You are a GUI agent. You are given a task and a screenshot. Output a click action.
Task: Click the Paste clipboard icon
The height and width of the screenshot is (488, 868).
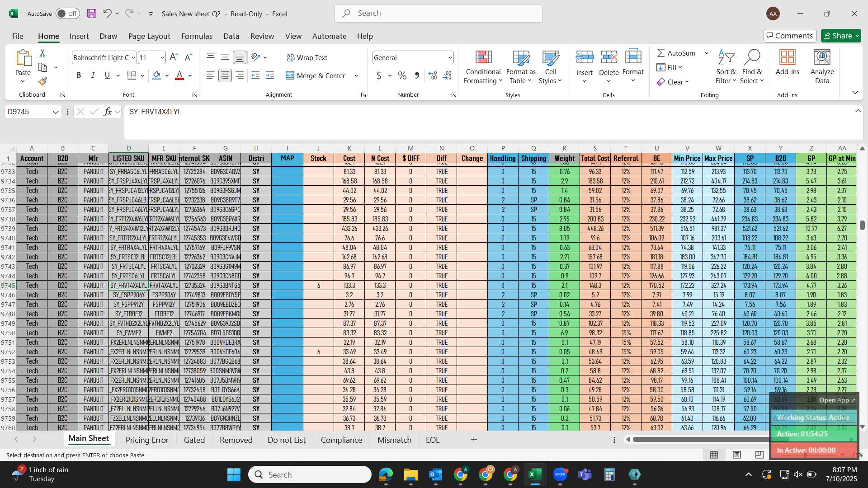pyautogui.click(x=23, y=59)
